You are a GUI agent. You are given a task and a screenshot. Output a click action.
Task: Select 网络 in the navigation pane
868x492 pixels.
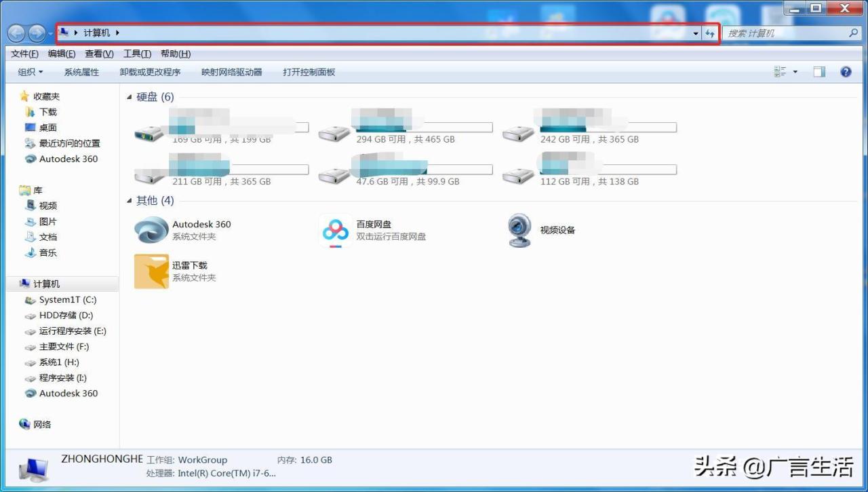pos(42,424)
